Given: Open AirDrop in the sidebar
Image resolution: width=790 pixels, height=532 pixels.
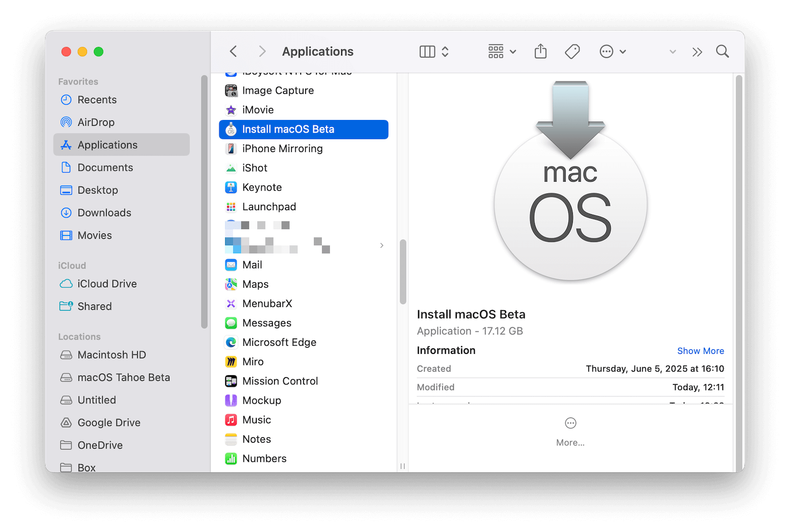Looking at the screenshot, I should point(121,122).
